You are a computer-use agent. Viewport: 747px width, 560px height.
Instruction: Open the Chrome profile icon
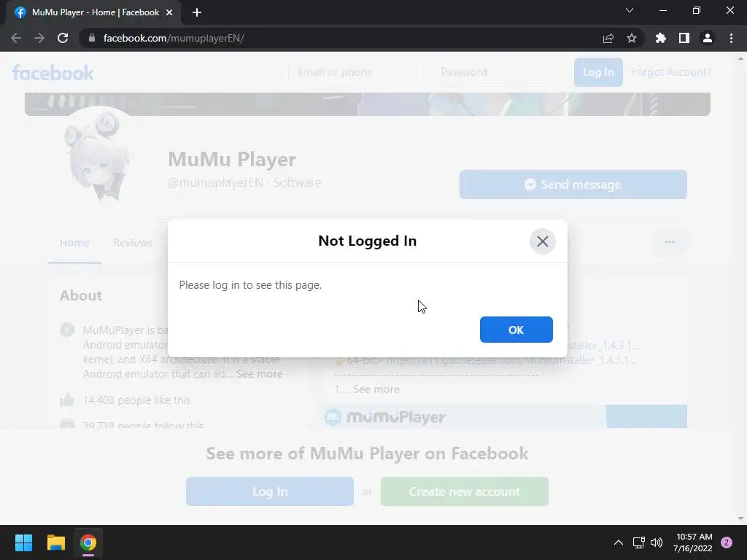(x=708, y=38)
